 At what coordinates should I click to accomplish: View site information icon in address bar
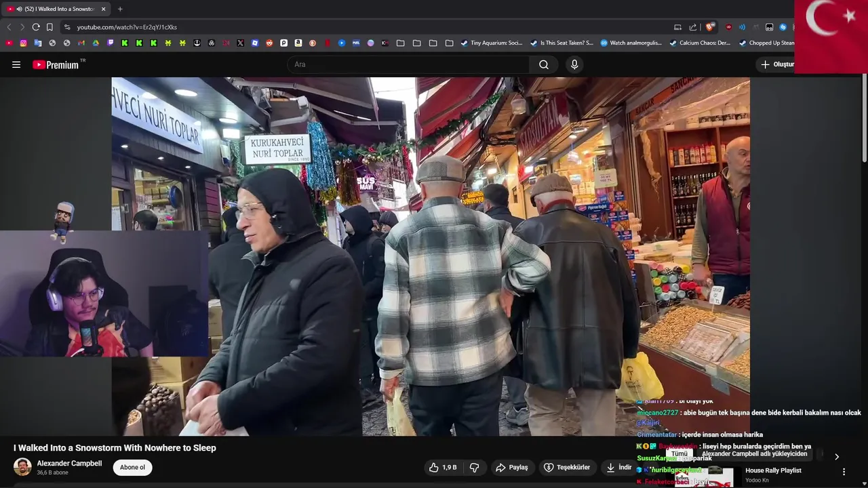pyautogui.click(x=66, y=27)
